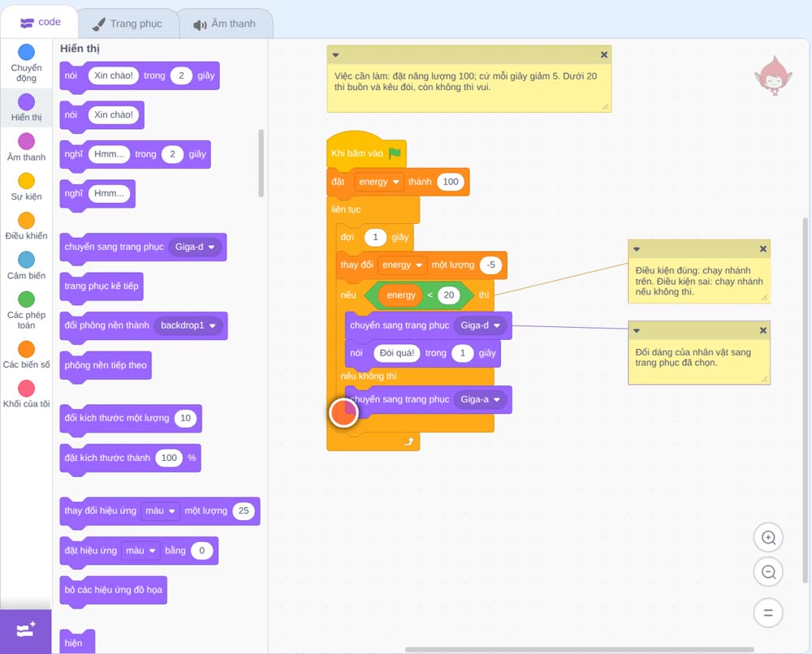
Task: Select the Hiển thị category circle
Action: coord(27,102)
